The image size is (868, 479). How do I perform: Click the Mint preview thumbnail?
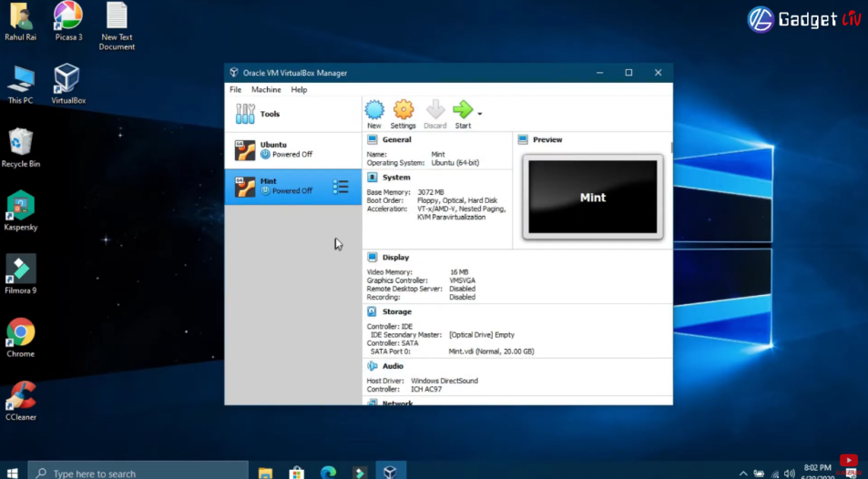[x=593, y=197]
